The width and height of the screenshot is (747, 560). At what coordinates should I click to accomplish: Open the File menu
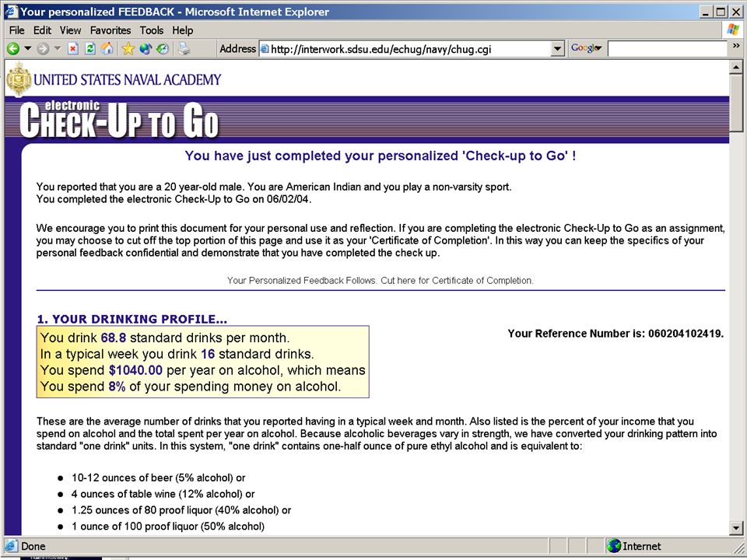point(16,30)
